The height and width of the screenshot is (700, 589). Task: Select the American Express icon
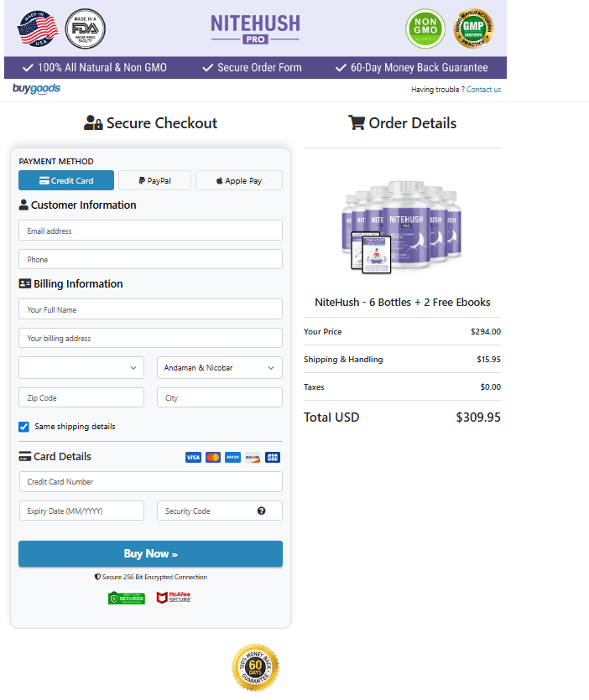(x=232, y=457)
